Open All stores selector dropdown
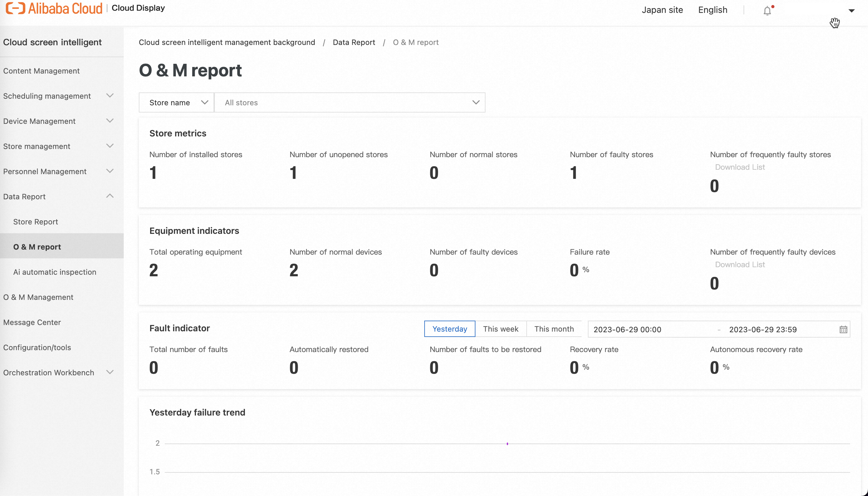The width and height of the screenshot is (868, 496). click(350, 102)
